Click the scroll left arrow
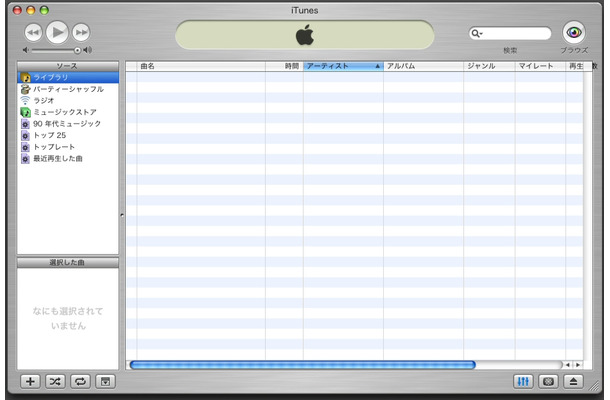610x400 pixels. click(568, 365)
